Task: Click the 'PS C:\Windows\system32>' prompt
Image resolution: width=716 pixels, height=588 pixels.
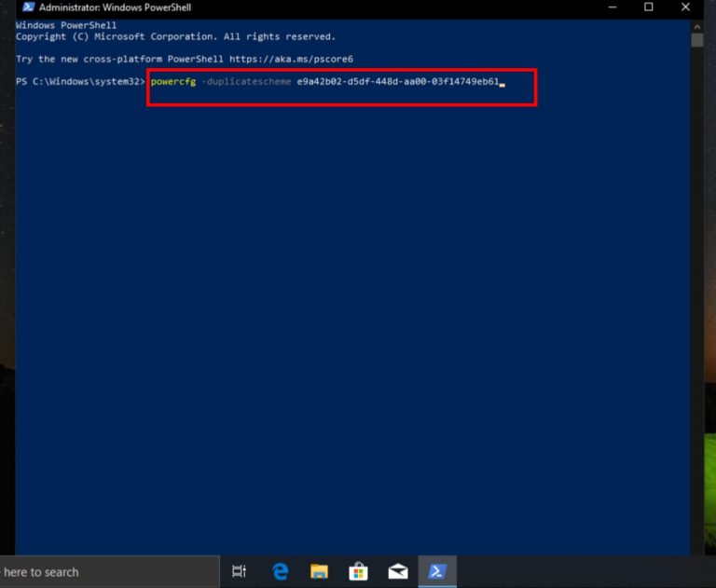Action: click(x=80, y=82)
